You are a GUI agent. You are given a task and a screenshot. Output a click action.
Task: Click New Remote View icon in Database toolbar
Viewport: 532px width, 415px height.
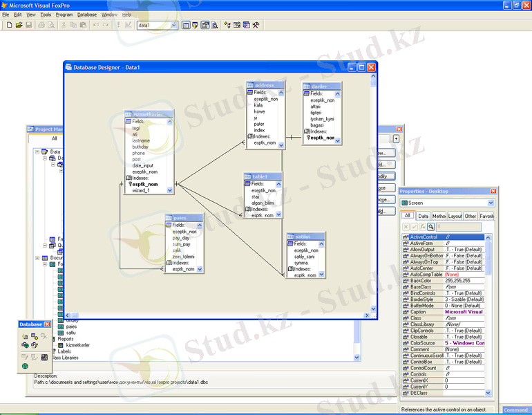[x=24, y=345]
